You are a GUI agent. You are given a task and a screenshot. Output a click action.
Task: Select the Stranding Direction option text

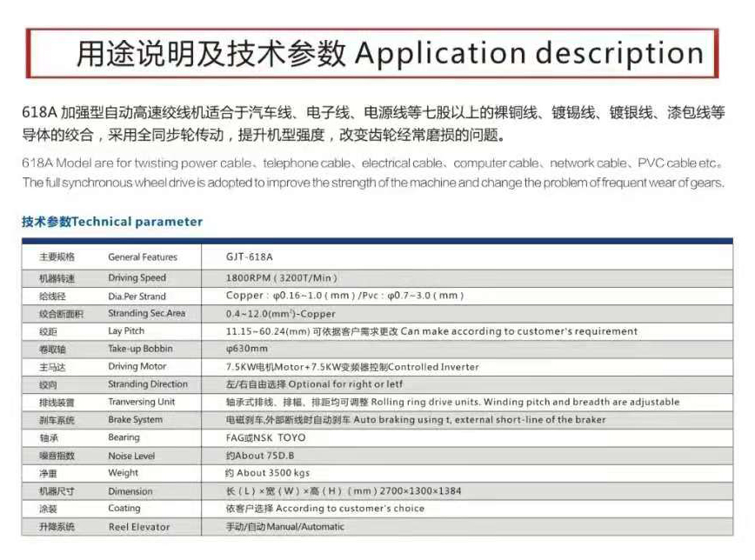point(314,384)
